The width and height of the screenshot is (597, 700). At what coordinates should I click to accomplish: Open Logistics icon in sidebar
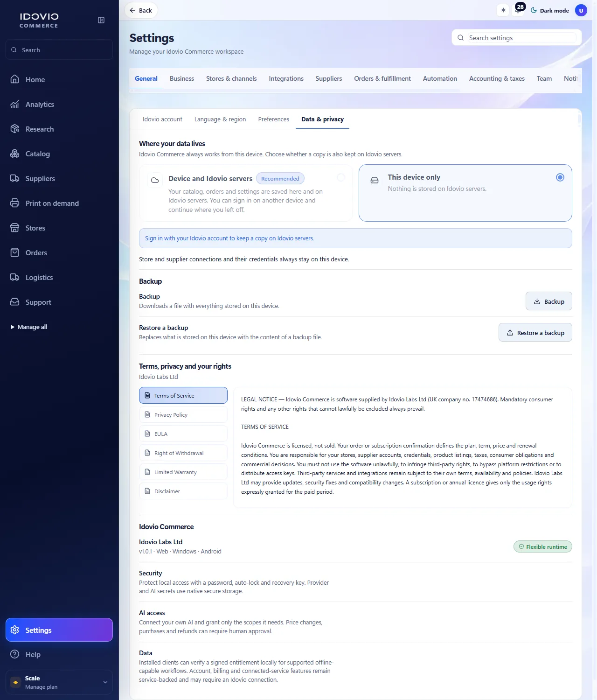click(x=15, y=277)
